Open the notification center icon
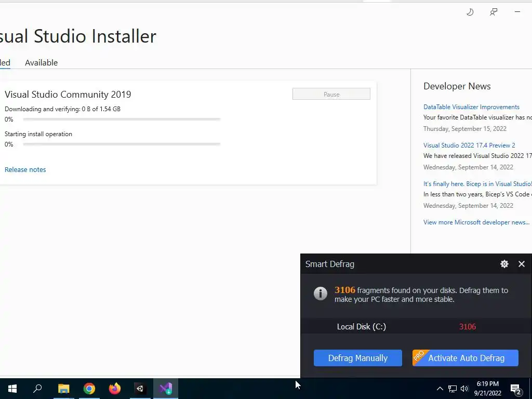 pyautogui.click(x=516, y=389)
